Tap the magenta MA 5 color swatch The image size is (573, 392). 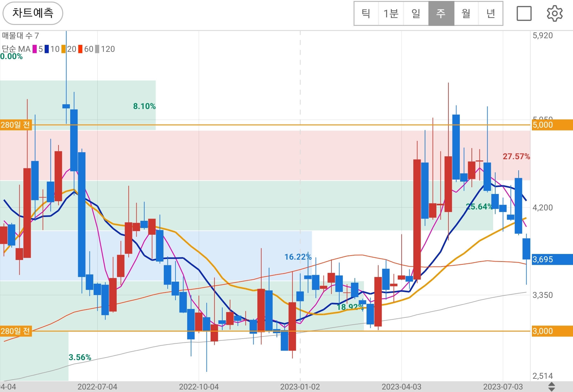(x=35, y=49)
